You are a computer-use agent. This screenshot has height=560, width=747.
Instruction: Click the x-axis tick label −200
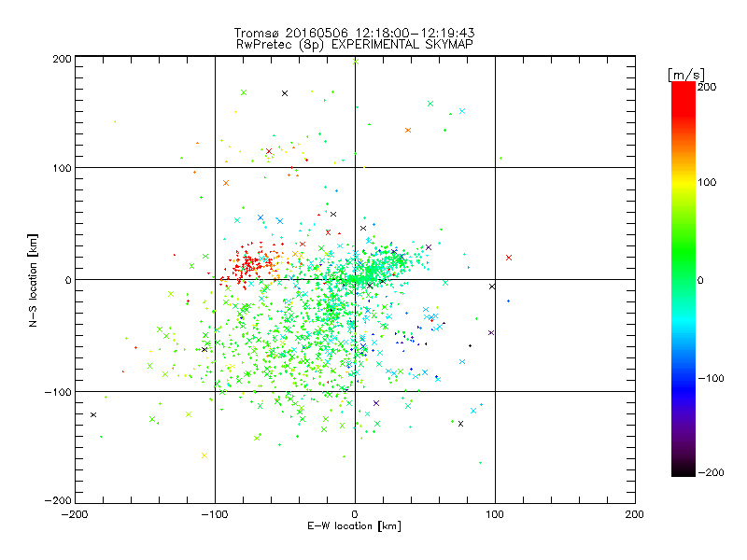click(x=75, y=514)
